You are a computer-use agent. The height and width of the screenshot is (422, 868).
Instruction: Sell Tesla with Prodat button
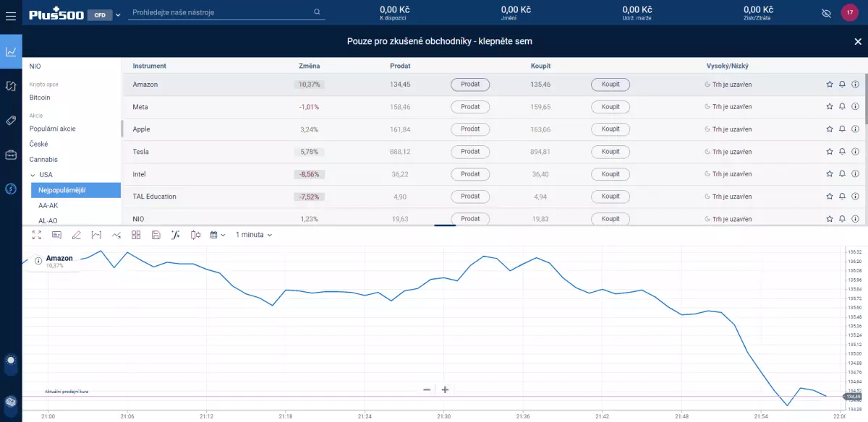click(x=470, y=152)
